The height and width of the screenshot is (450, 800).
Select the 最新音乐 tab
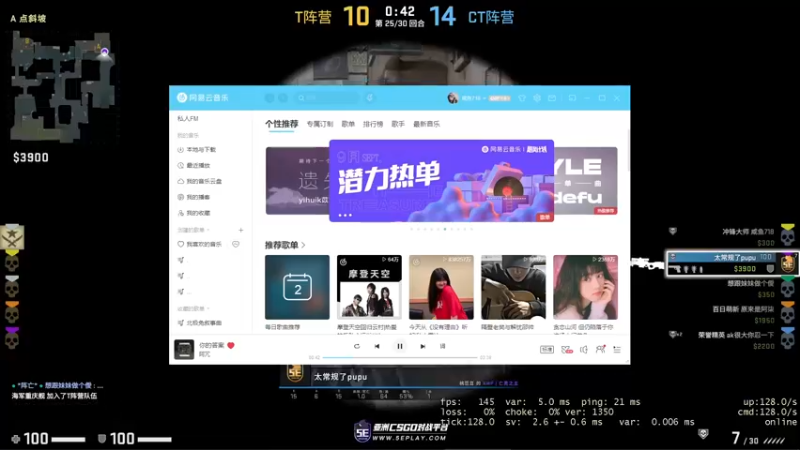coord(427,124)
